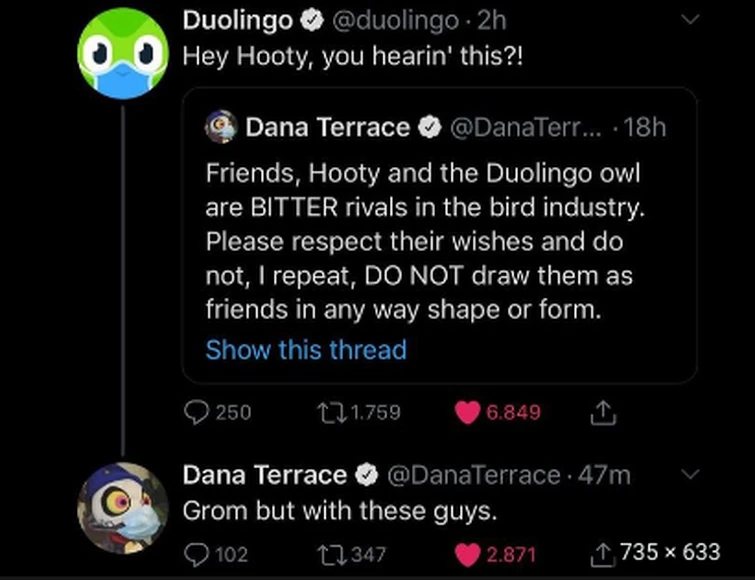This screenshot has width=755, height=580.
Task: Reply to Dana Terrace's Grom tweet
Action: coord(197,553)
